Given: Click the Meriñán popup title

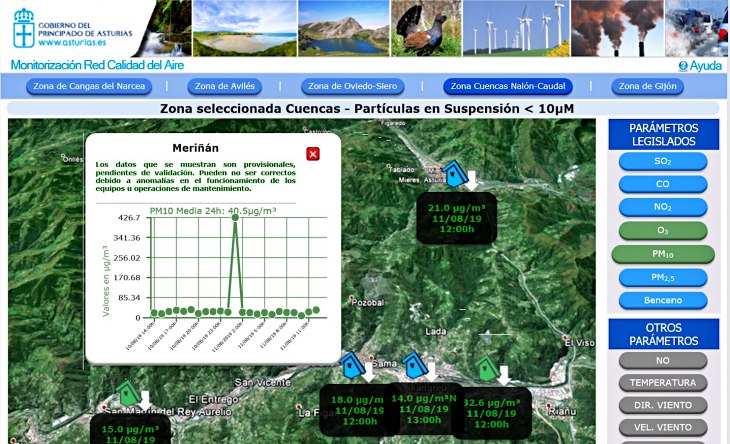Looking at the screenshot, I should tap(196, 148).
